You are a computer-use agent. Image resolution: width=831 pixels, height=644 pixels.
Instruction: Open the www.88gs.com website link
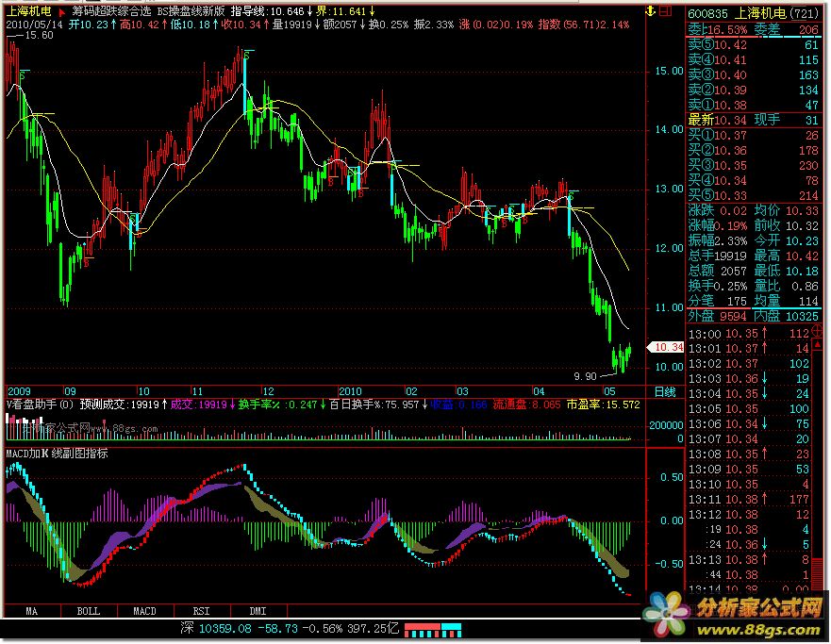[x=765, y=626]
